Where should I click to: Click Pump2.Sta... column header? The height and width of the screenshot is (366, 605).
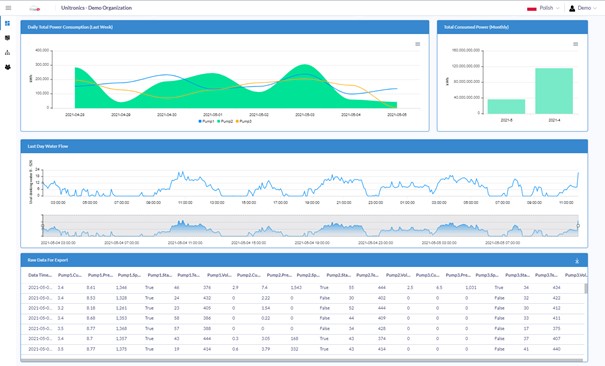tap(338, 275)
